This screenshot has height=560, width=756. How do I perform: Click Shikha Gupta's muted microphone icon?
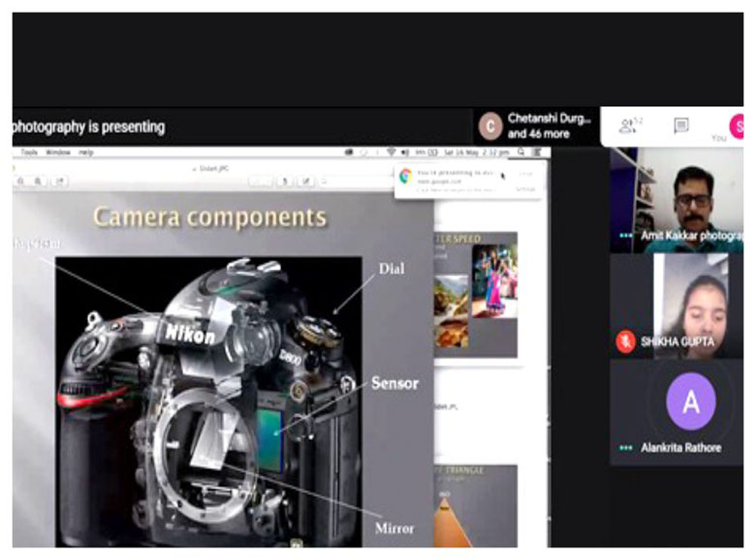pos(625,342)
